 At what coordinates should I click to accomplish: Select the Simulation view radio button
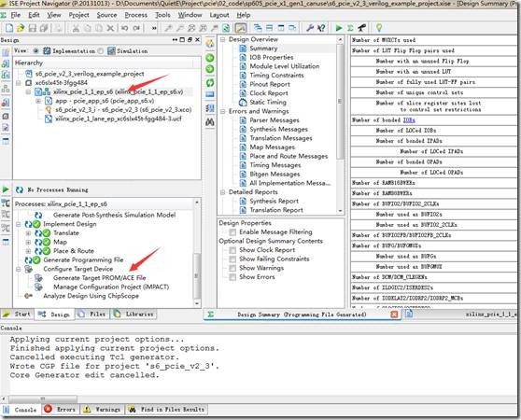point(100,50)
